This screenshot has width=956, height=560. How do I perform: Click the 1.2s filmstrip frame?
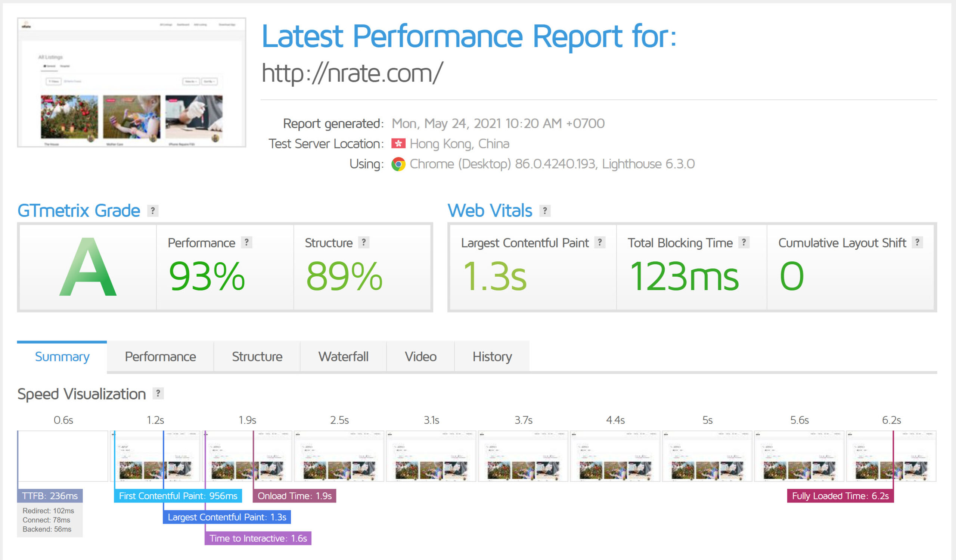click(x=155, y=456)
